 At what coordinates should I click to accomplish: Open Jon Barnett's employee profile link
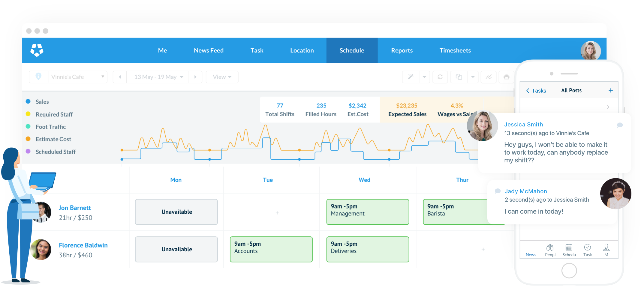coord(75,208)
